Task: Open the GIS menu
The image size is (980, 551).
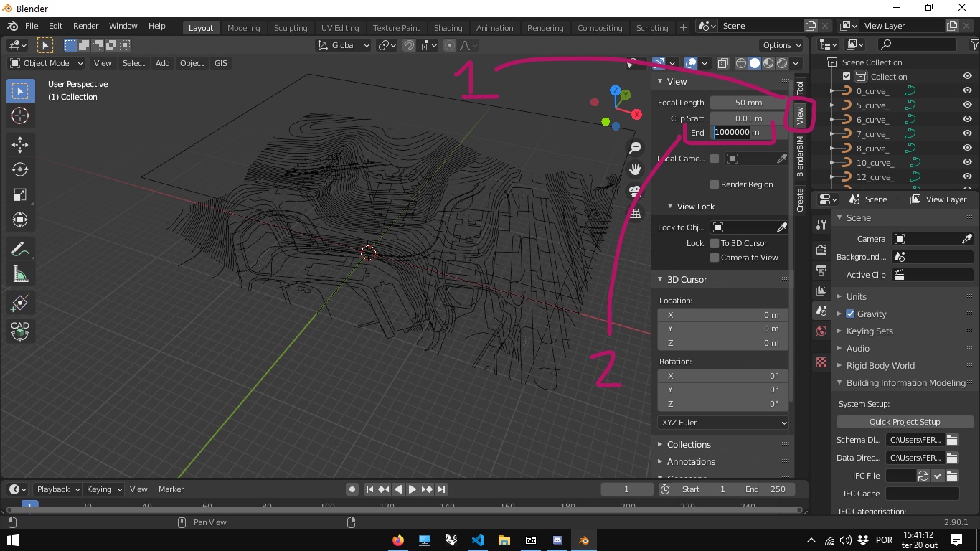Action: pos(221,63)
